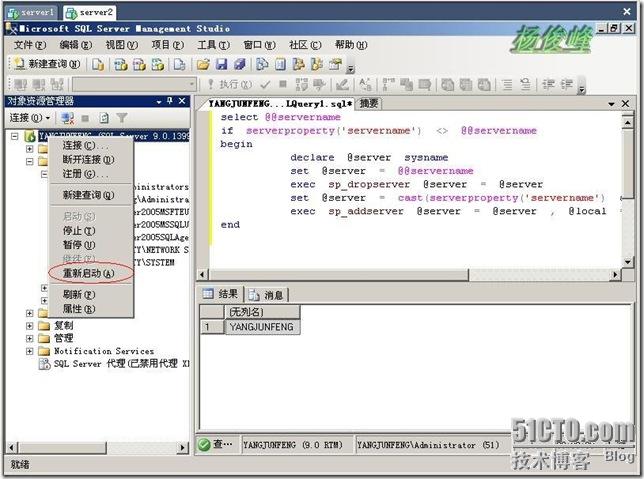Click the design query in editor icon
Image resolution: width=644 pixels, height=479 pixels.
pyautogui.click(x=342, y=85)
